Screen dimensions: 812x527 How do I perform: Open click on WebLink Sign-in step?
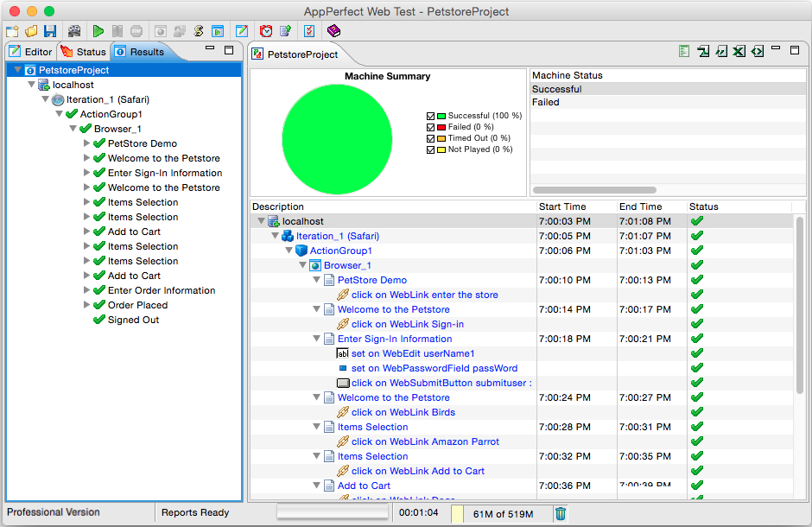click(x=408, y=324)
